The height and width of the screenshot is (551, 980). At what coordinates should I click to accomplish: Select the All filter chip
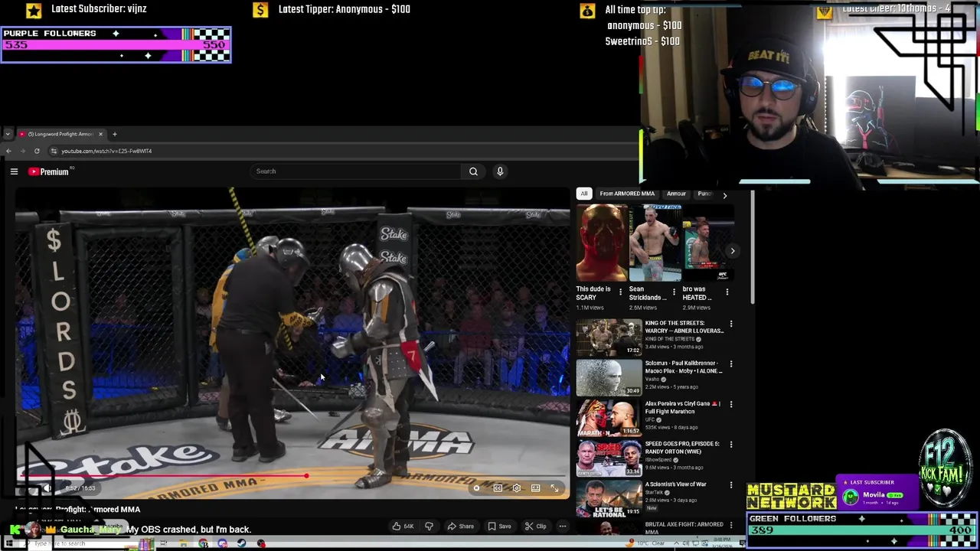(x=584, y=194)
